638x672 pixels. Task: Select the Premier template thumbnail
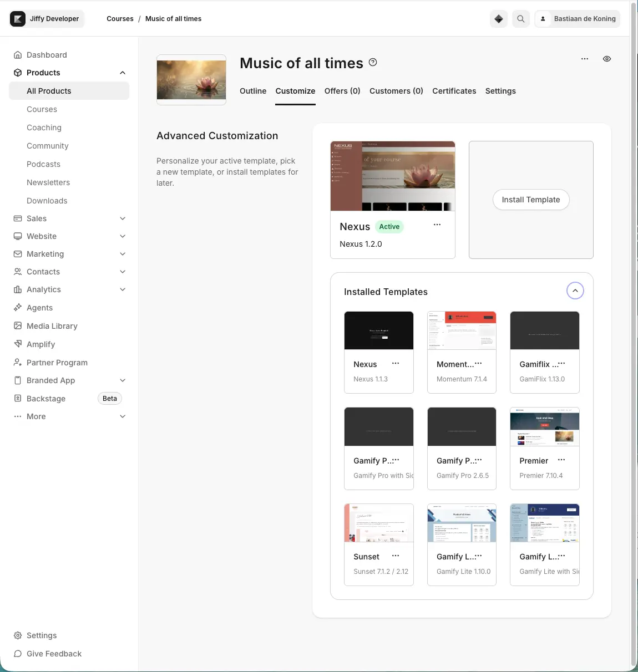coord(545,426)
